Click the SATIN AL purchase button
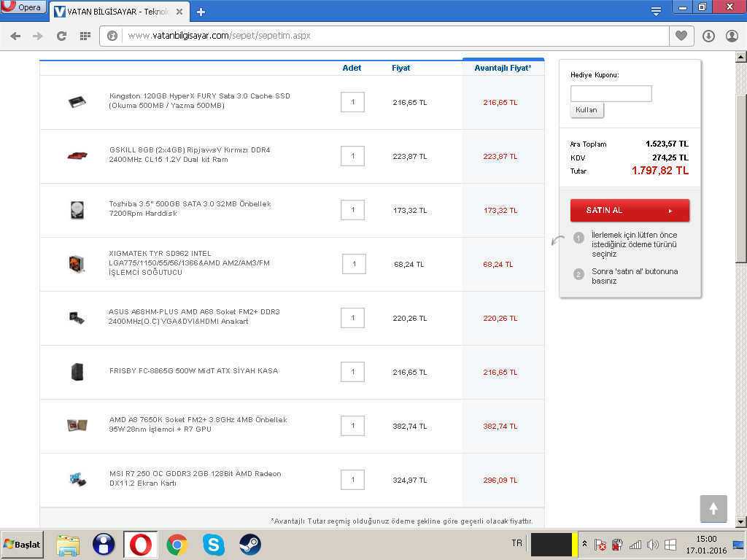 [x=630, y=211]
